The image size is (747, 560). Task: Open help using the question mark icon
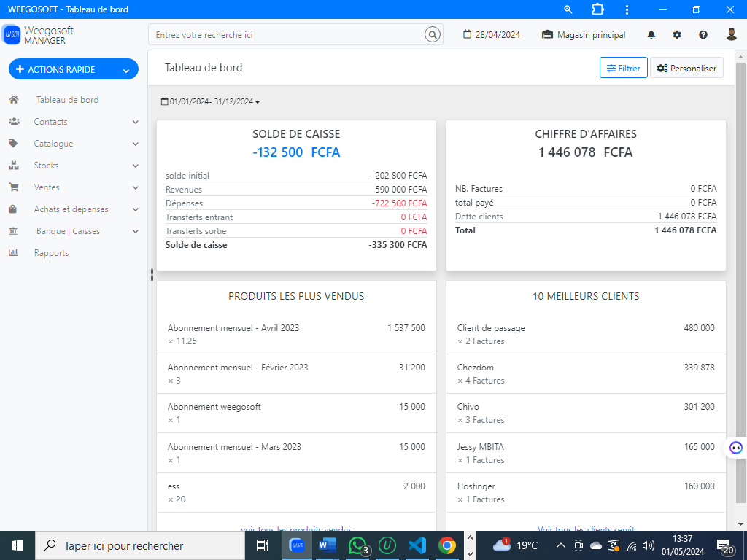702,34
